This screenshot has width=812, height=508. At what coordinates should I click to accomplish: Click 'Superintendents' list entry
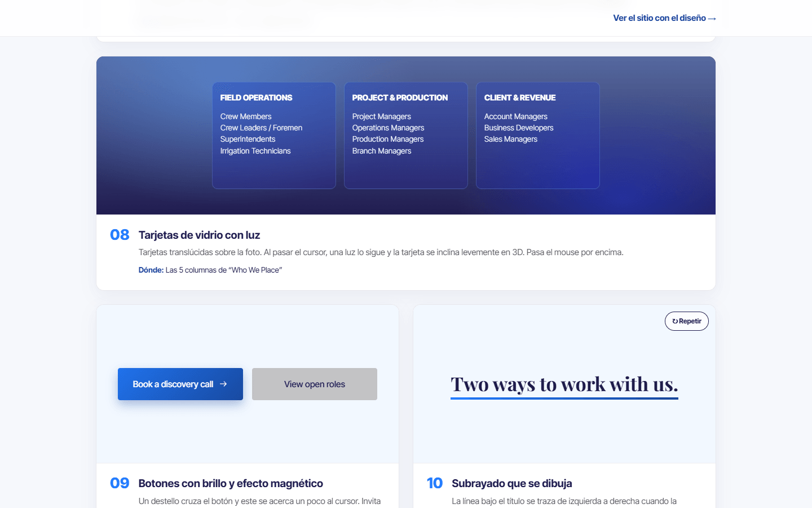(x=248, y=139)
